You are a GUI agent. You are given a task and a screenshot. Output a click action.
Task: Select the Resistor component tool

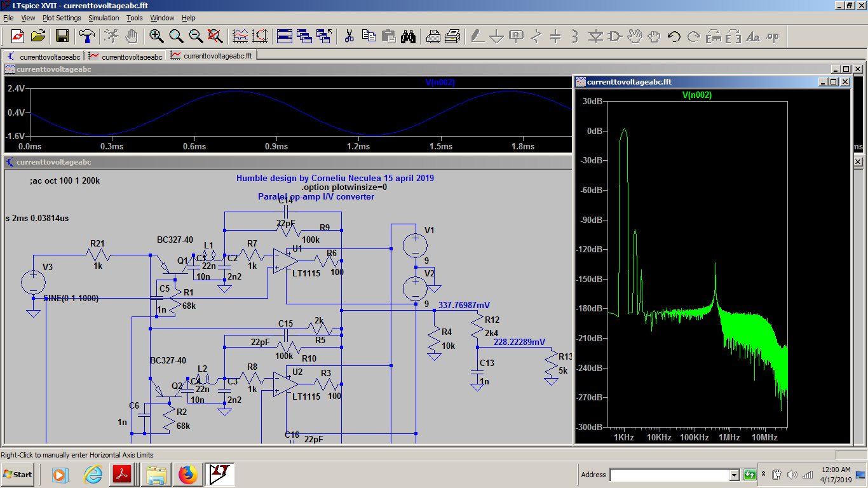536,36
